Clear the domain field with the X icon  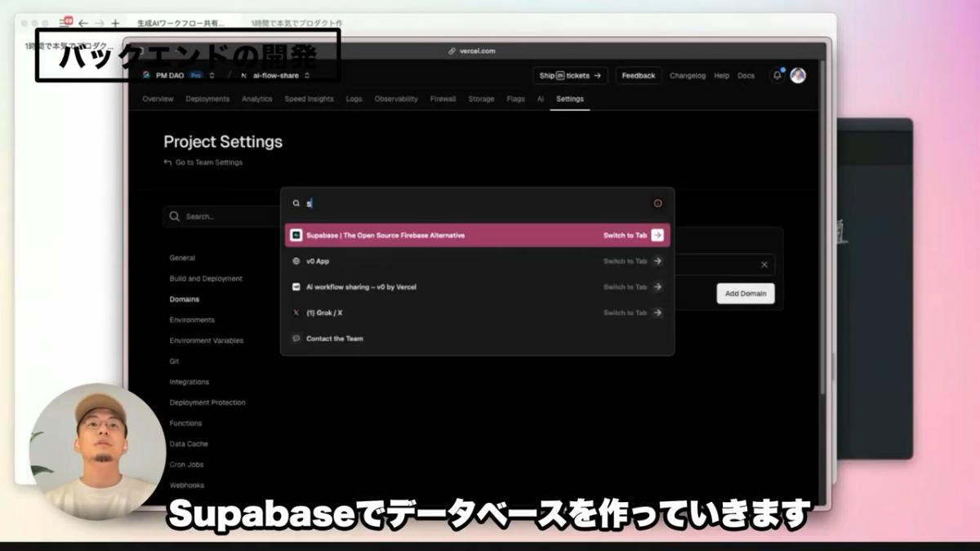(764, 264)
